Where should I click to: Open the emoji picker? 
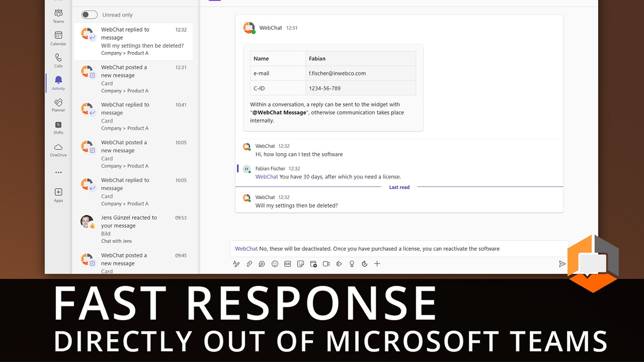(x=275, y=264)
